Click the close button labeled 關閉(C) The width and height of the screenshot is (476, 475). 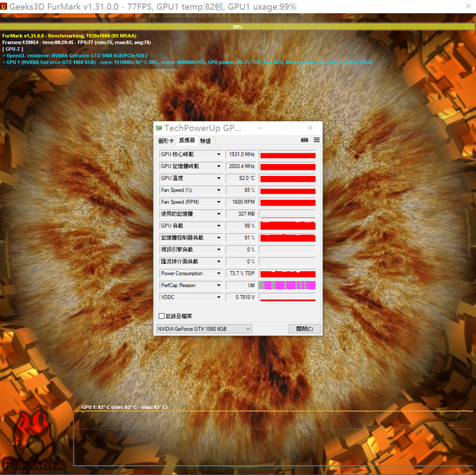(305, 329)
